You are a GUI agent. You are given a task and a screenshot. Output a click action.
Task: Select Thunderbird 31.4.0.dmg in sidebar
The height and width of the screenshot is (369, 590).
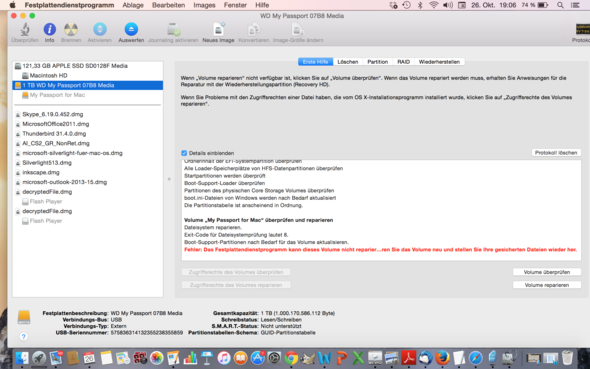click(x=88, y=134)
